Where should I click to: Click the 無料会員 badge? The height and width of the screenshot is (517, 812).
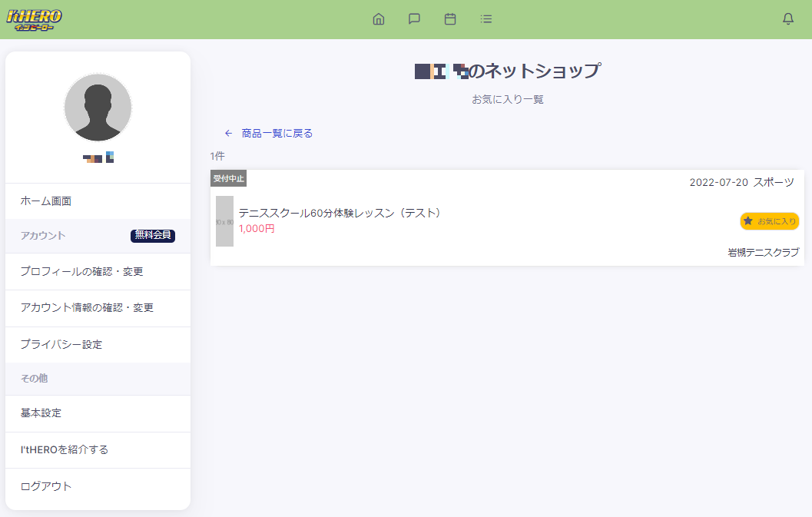coord(153,236)
